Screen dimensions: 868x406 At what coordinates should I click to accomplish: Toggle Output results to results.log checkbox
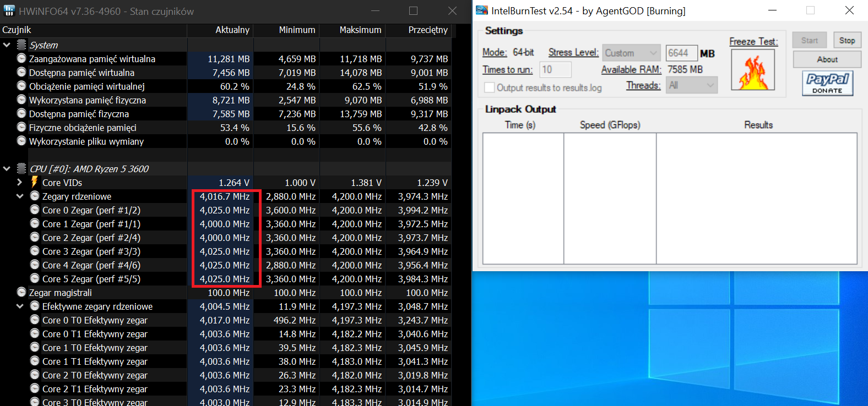489,87
